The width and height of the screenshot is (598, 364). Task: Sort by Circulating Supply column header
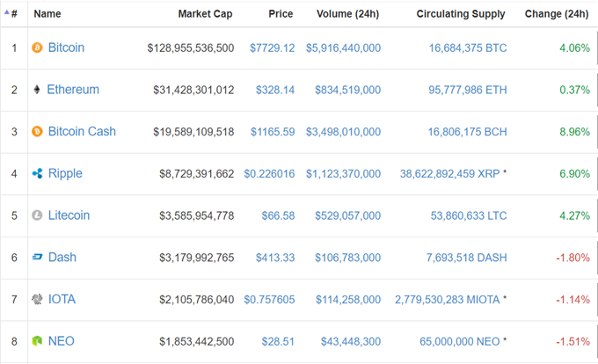click(x=461, y=14)
